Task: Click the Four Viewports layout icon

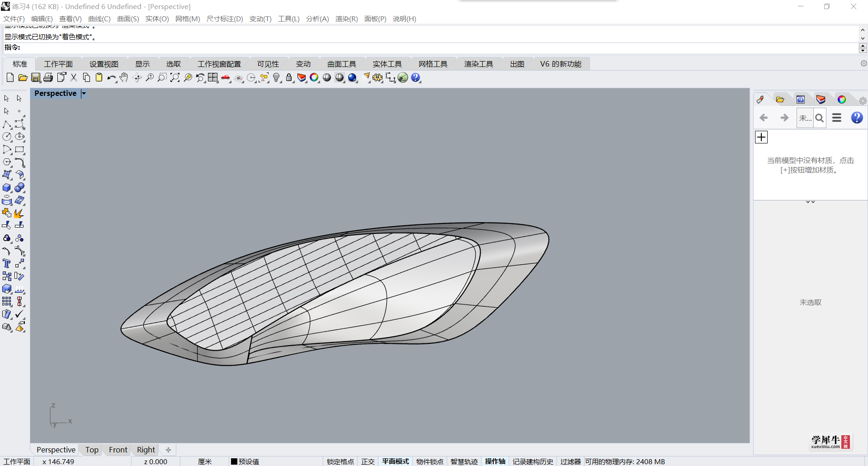Action: click(x=213, y=78)
